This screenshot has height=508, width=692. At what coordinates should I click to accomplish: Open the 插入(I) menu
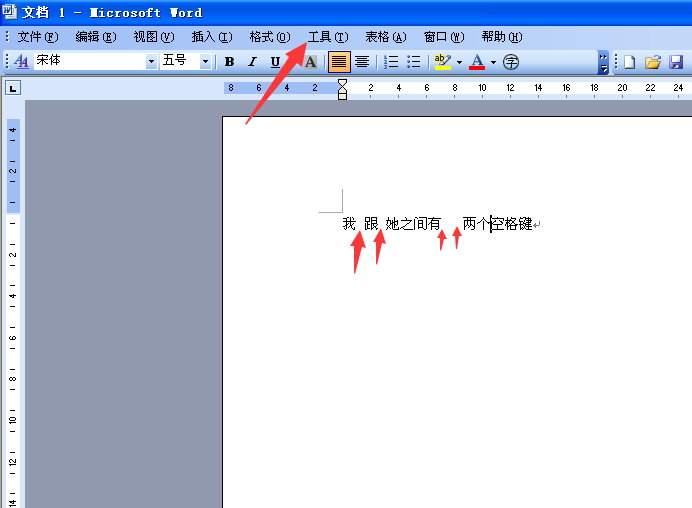coord(212,37)
